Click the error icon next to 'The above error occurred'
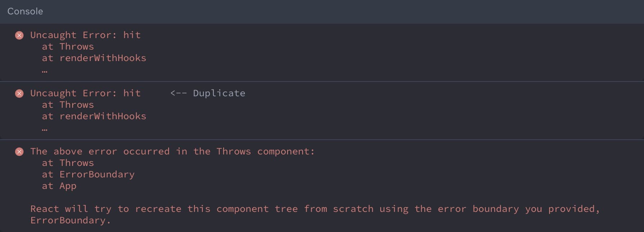The image size is (644, 232). click(x=19, y=152)
